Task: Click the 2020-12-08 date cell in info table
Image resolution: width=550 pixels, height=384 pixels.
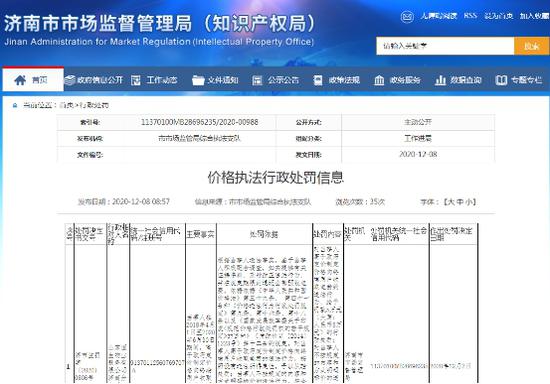Action: click(418, 154)
